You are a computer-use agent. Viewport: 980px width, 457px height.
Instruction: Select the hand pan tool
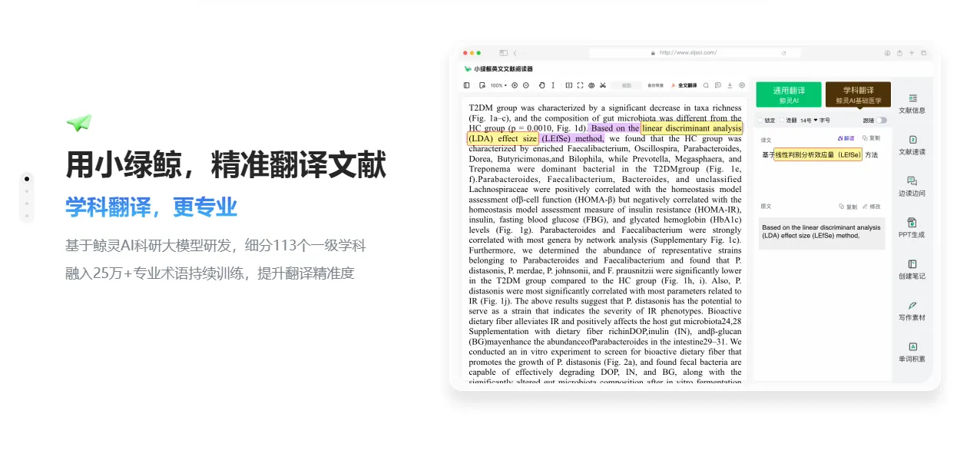pyautogui.click(x=542, y=85)
